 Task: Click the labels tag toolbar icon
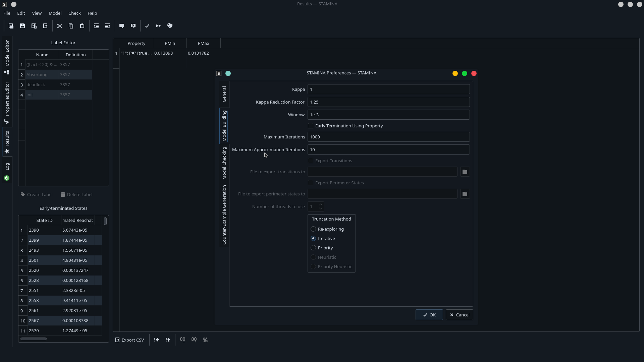click(x=170, y=26)
